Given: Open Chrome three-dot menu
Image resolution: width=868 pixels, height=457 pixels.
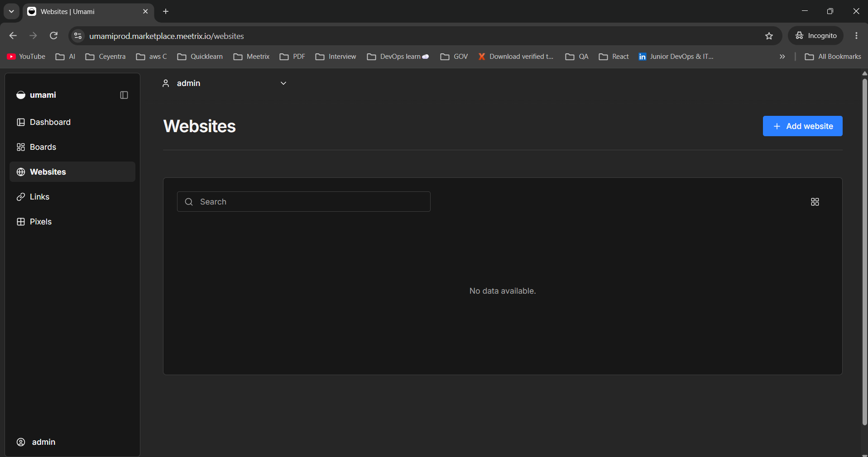Looking at the screenshot, I should click(856, 36).
